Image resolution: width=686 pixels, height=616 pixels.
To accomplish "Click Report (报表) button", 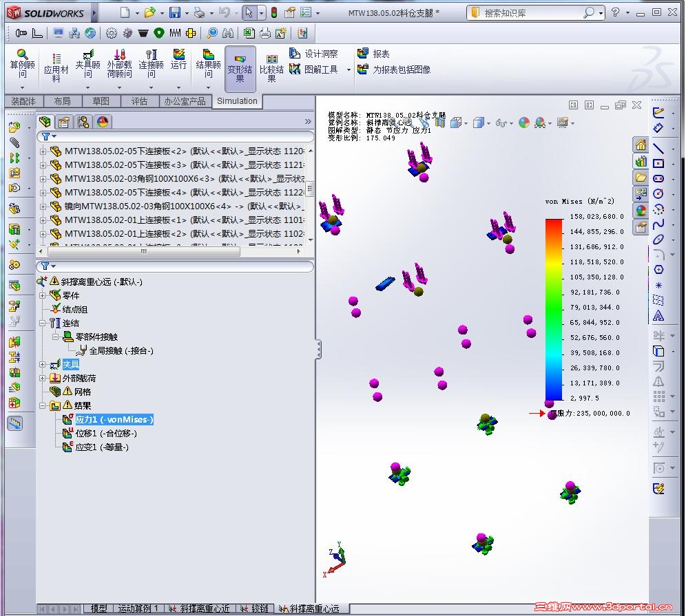I will [373, 53].
